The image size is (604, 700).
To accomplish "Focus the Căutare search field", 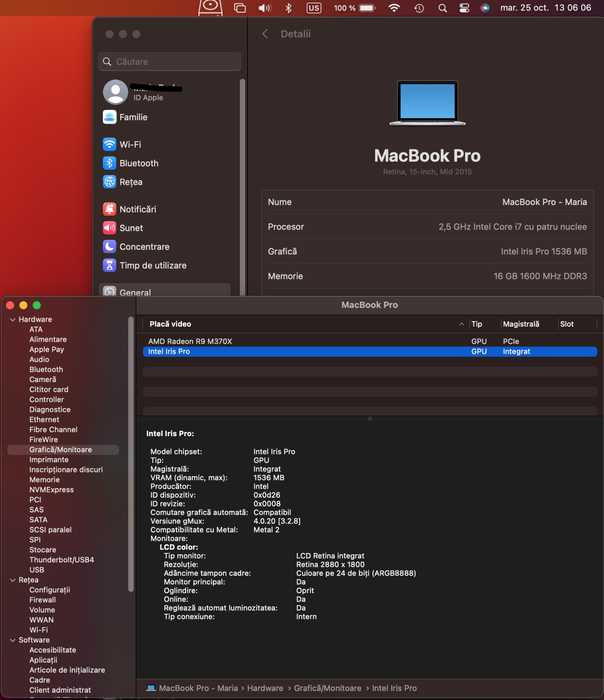I will tap(170, 62).
